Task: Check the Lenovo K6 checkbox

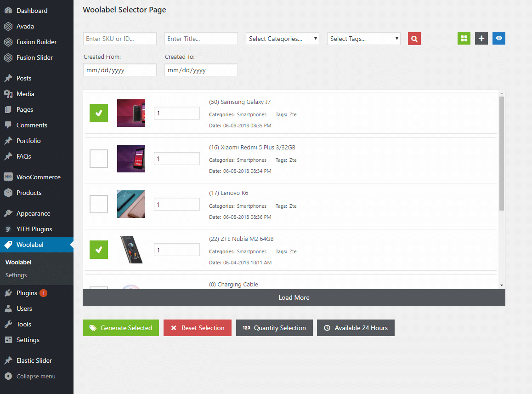Action: click(x=99, y=204)
